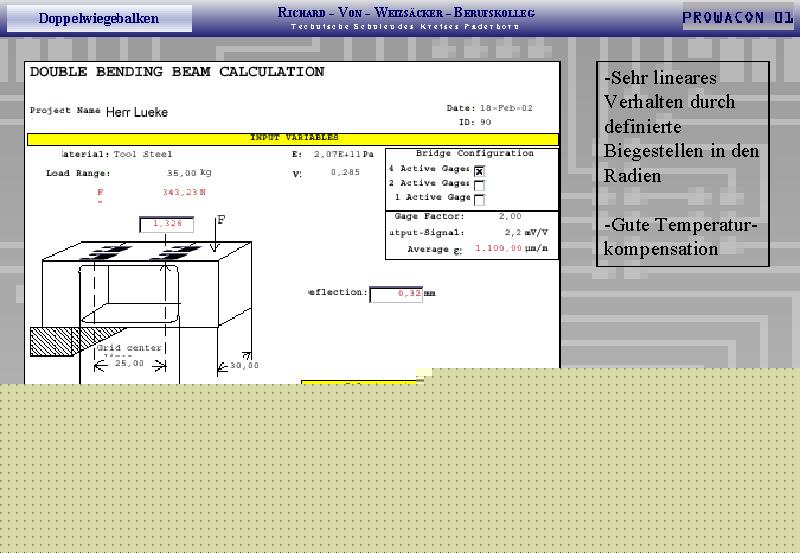Click the Deflection input field showing 0,32
This screenshot has height=553, width=800.
(x=396, y=294)
